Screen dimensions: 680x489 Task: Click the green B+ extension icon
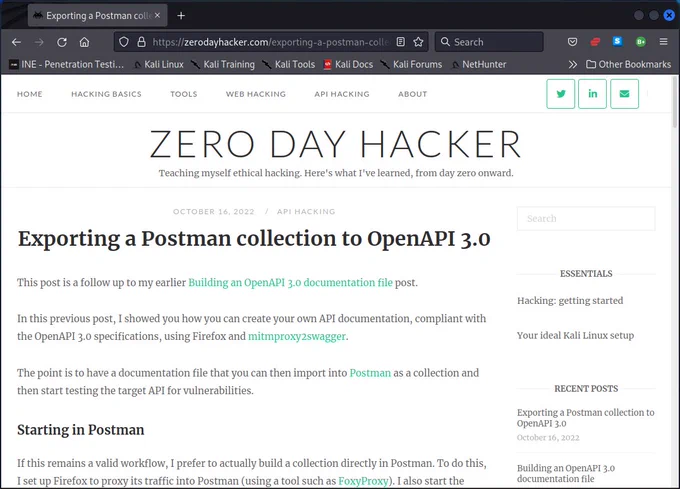coord(641,42)
